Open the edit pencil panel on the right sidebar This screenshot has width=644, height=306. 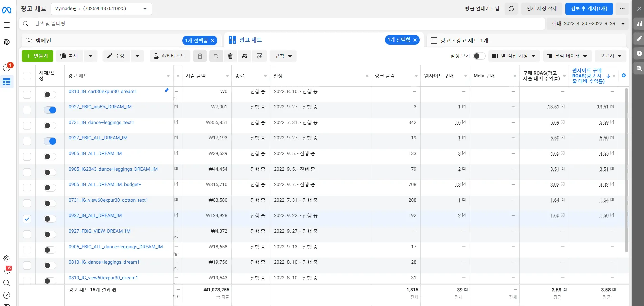pyautogui.click(x=639, y=39)
